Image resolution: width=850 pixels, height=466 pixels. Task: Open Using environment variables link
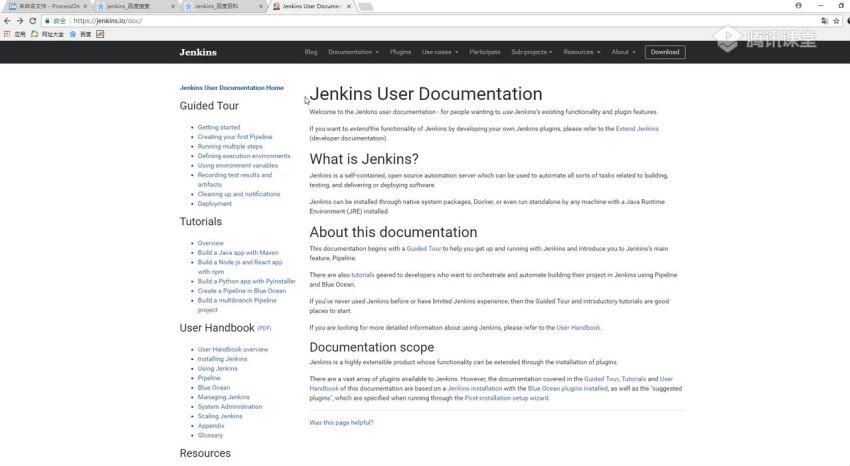pyautogui.click(x=237, y=166)
